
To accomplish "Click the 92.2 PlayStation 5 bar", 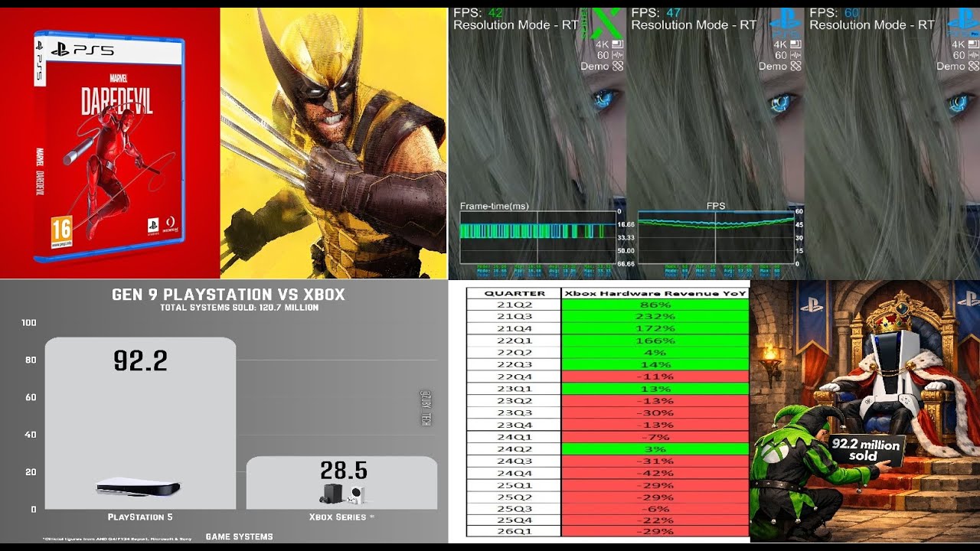I will pyautogui.click(x=140, y=423).
